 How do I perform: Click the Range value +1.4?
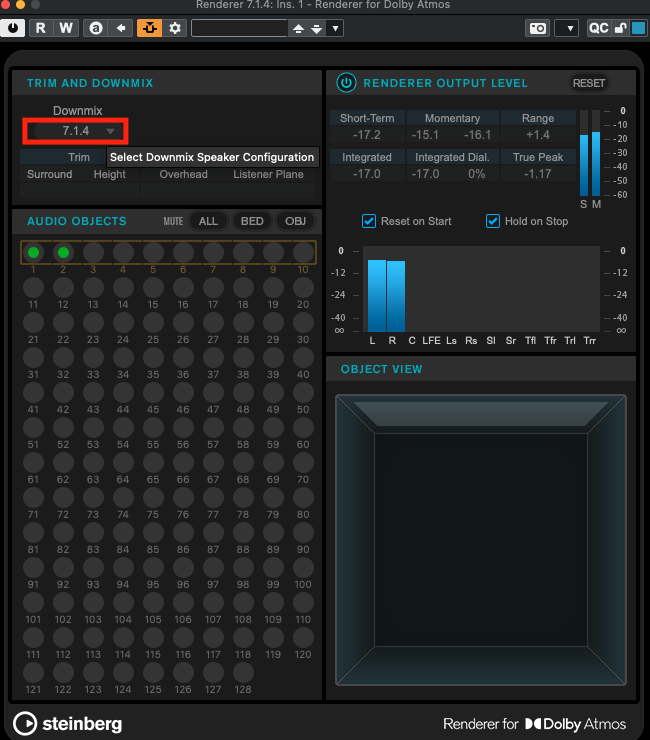pos(538,135)
